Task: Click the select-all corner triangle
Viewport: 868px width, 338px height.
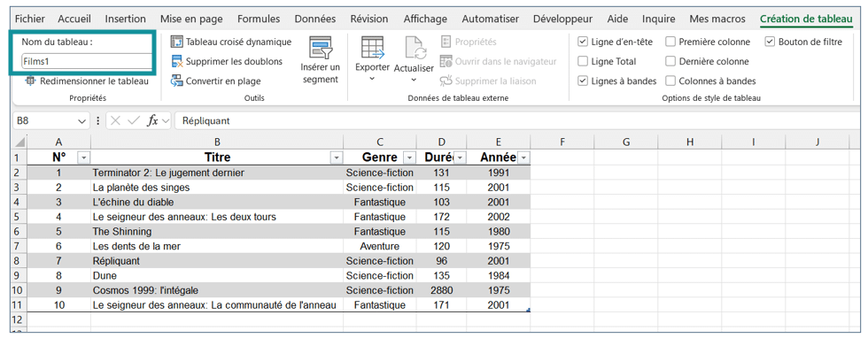Action: (x=19, y=142)
